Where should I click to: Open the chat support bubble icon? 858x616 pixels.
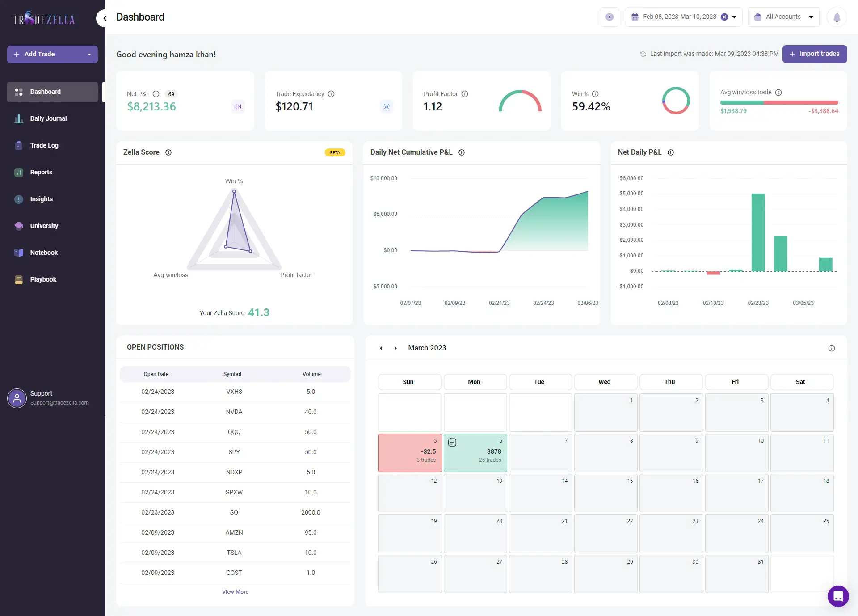[x=838, y=596]
